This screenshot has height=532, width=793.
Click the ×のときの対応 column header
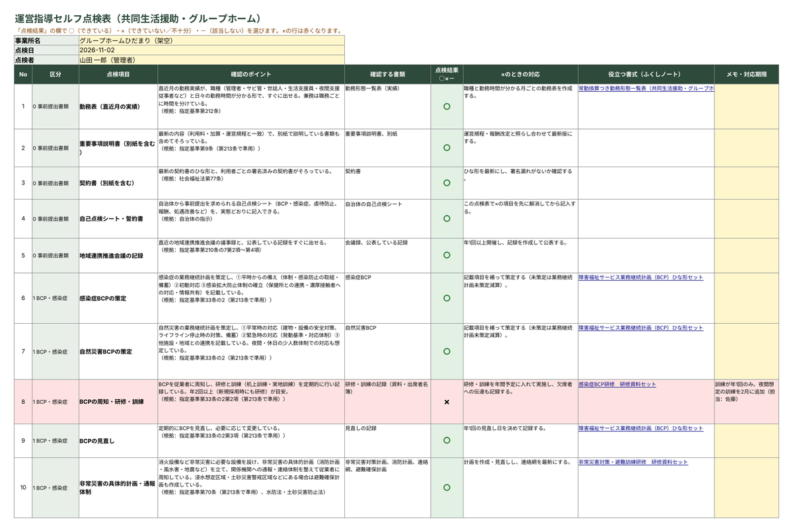pyautogui.click(x=521, y=74)
